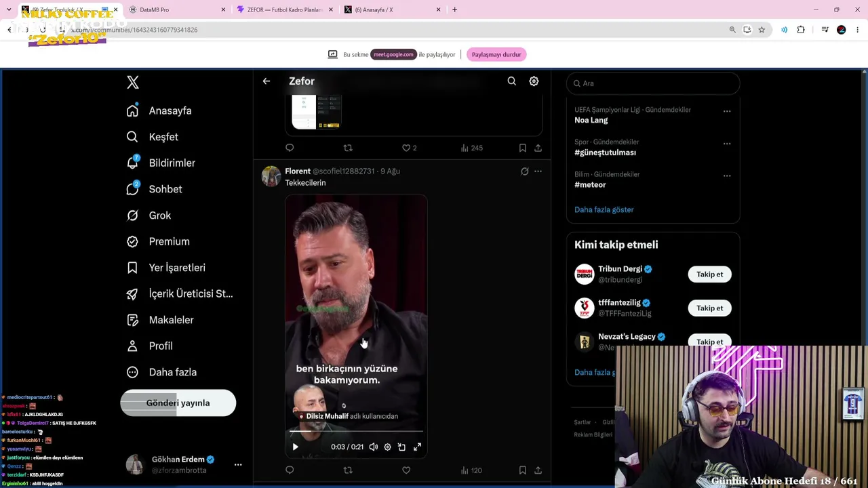Open the Noa Lang trend
868x488 pixels.
591,121
